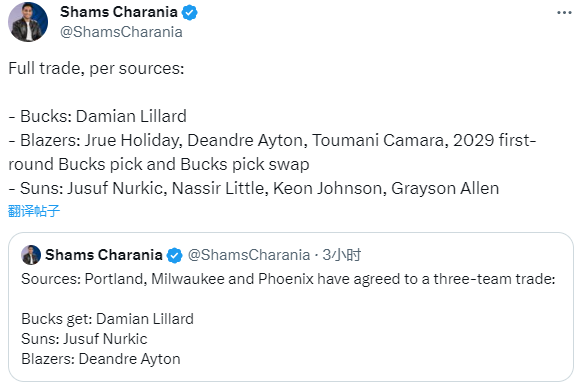Click the quoted 'Sources: Portland, Milwaukee and Phoenix' sentence
The image size is (582, 384).
pyautogui.click(x=288, y=279)
